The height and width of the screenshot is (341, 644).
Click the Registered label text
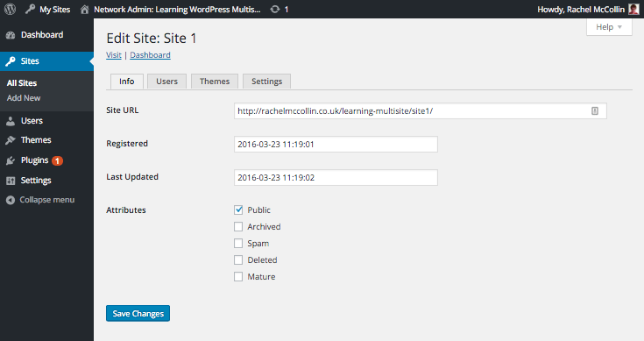pyautogui.click(x=127, y=144)
